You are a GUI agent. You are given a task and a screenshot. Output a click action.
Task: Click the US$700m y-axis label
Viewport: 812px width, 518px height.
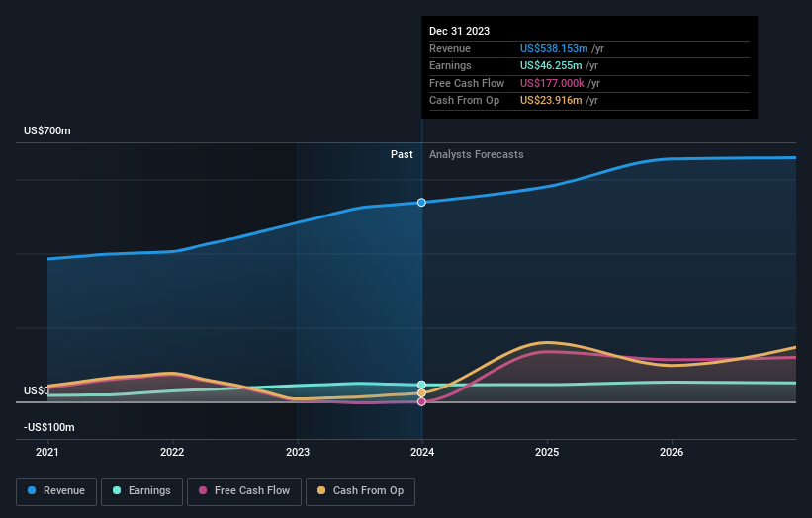pyautogui.click(x=47, y=130)
